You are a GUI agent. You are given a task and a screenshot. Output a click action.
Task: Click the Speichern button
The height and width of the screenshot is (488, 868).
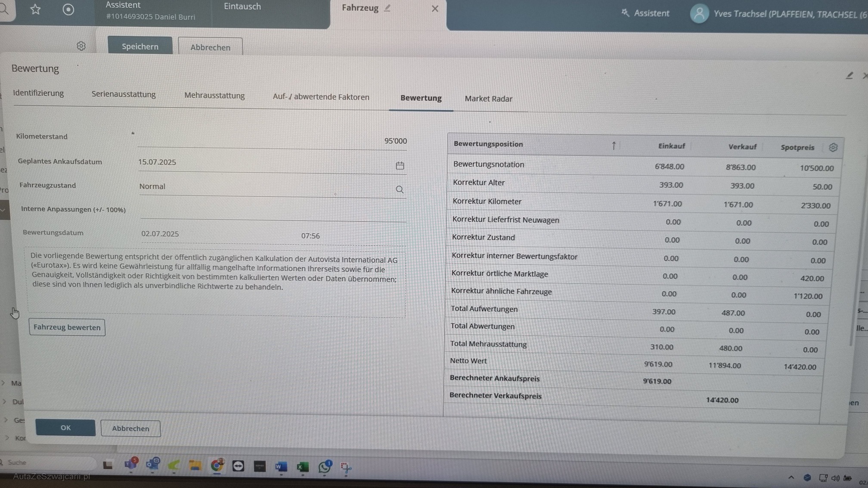pos(140,46)
